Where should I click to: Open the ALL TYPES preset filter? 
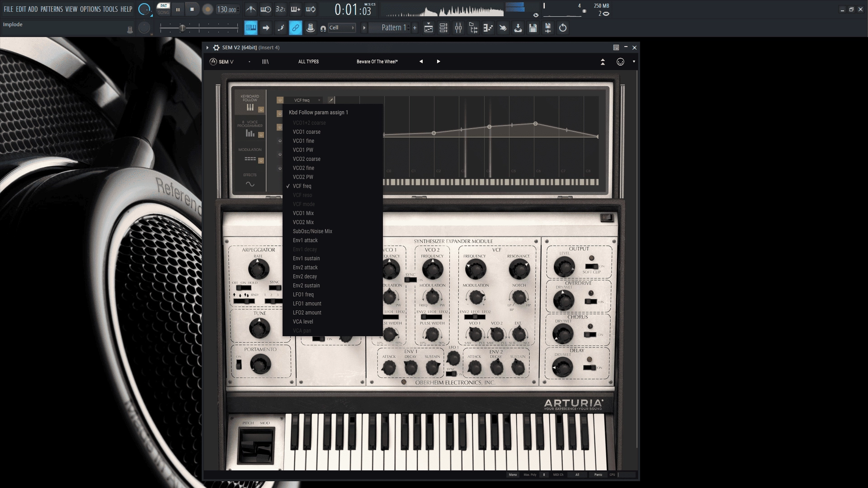coord(308,62)
